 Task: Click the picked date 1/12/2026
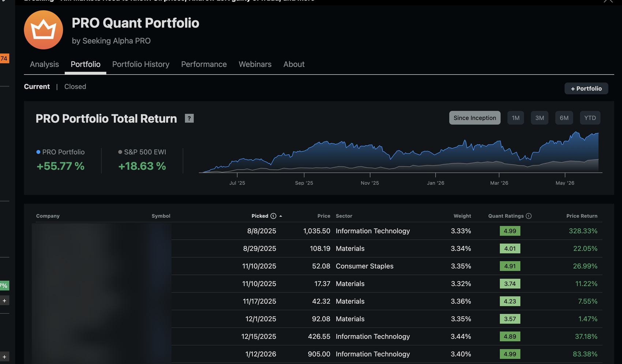pos(261,354)
